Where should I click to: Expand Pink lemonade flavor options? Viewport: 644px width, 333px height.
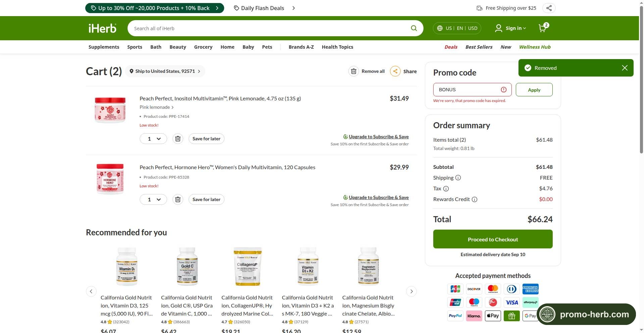pyautogui.click(x=157, y=107)
